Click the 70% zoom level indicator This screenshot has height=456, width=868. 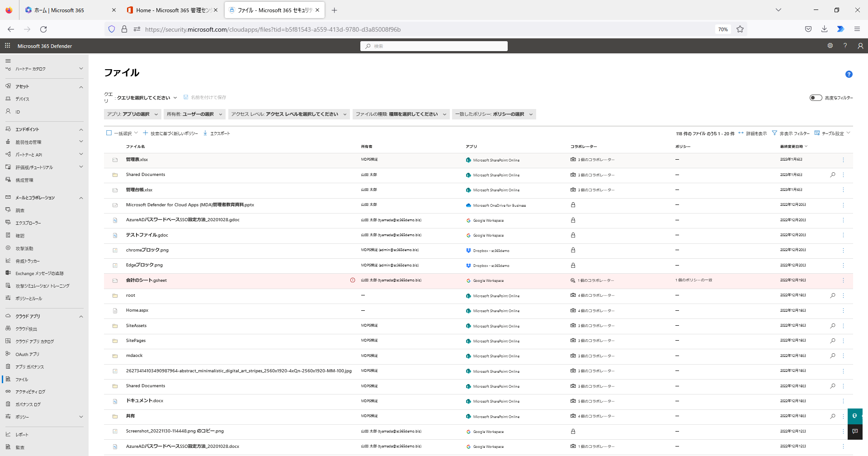tap(723, 29)
